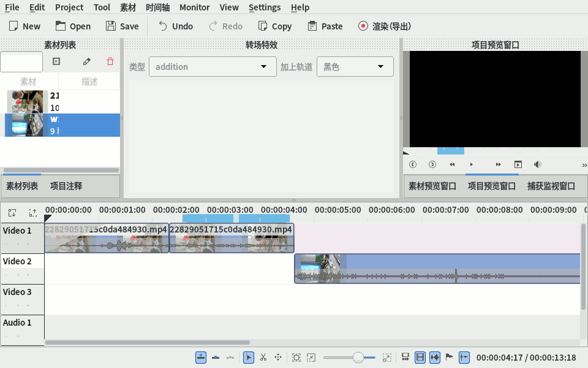Click the bin search input field

tap(21, 61)
